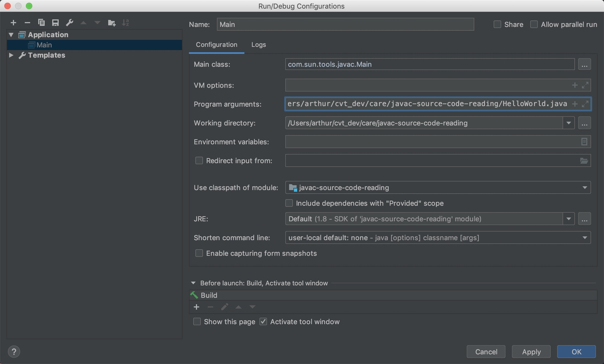Screen dimensions: 604x364
Task: Open the edit templates wrench icon
Action: click(x=69, y=23)
